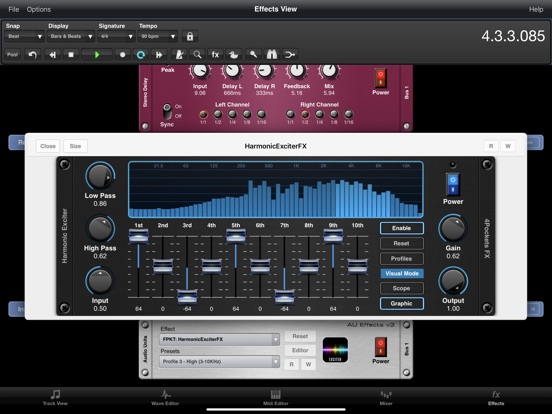Toggle the Harmonic Exciter blue Power switch
552x414 pixels.
453,184
